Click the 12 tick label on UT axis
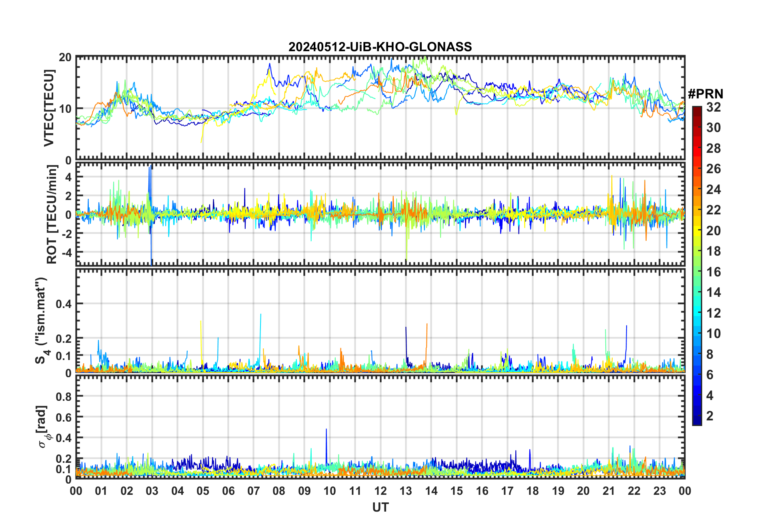 point(380,491)
